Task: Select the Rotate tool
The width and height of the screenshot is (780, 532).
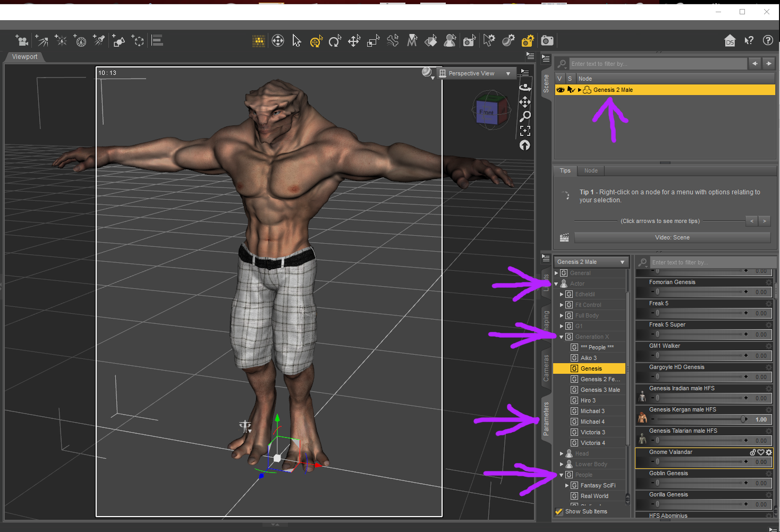Action: tap(335, 41)
